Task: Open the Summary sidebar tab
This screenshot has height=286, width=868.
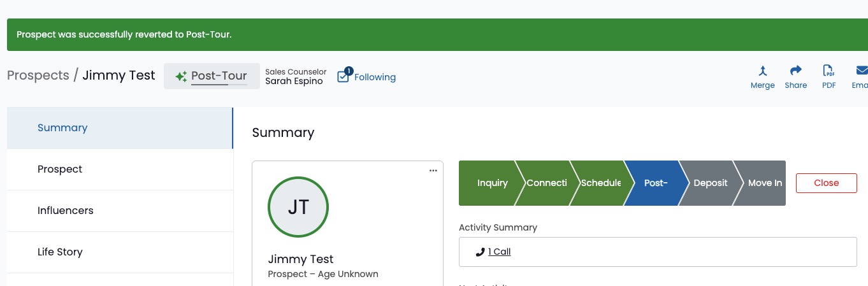Action: [x=120, y=128]
